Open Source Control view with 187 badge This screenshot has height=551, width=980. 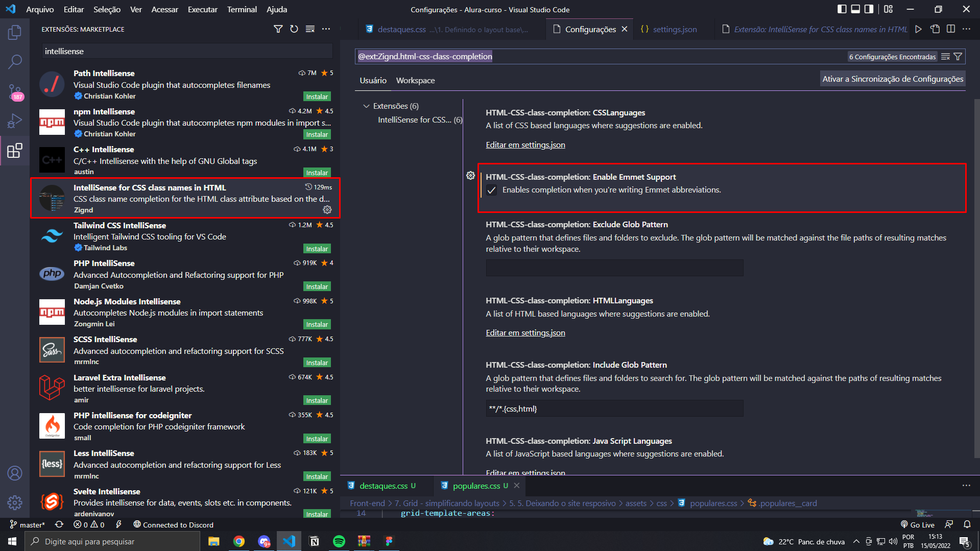tap(15, 92)
